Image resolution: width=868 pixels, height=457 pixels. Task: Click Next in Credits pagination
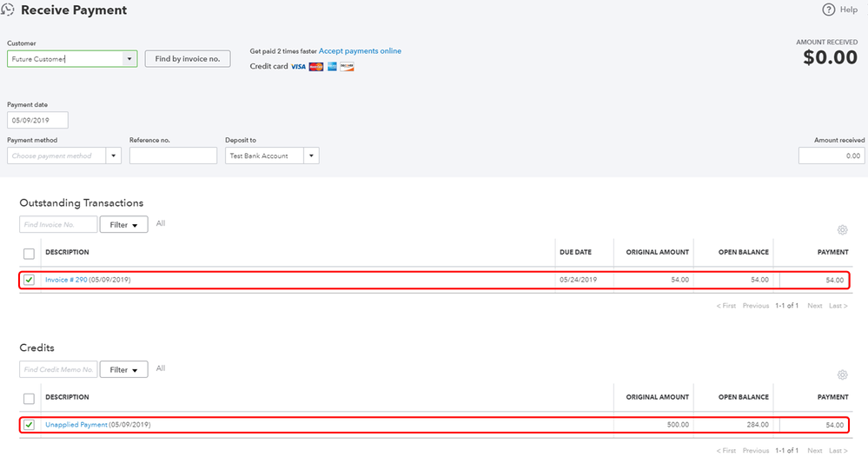tap(814, 451)
